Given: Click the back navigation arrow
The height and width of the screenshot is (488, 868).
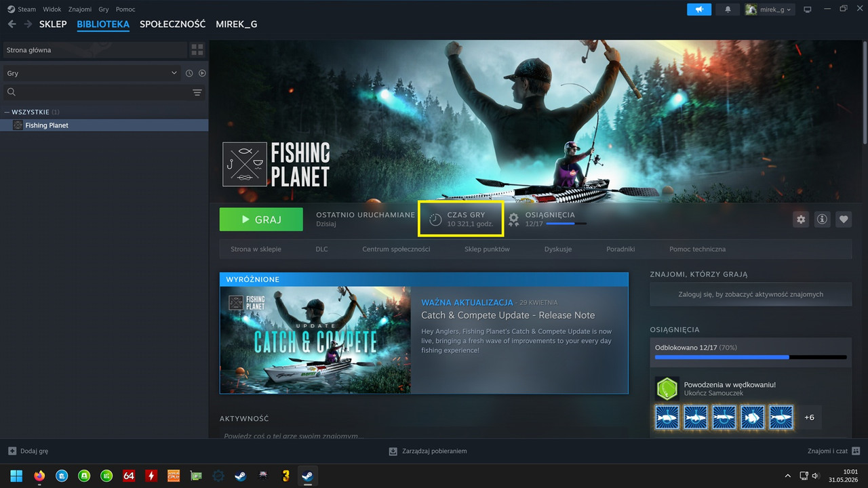Looking at the screenshot, I should (12, 24).
